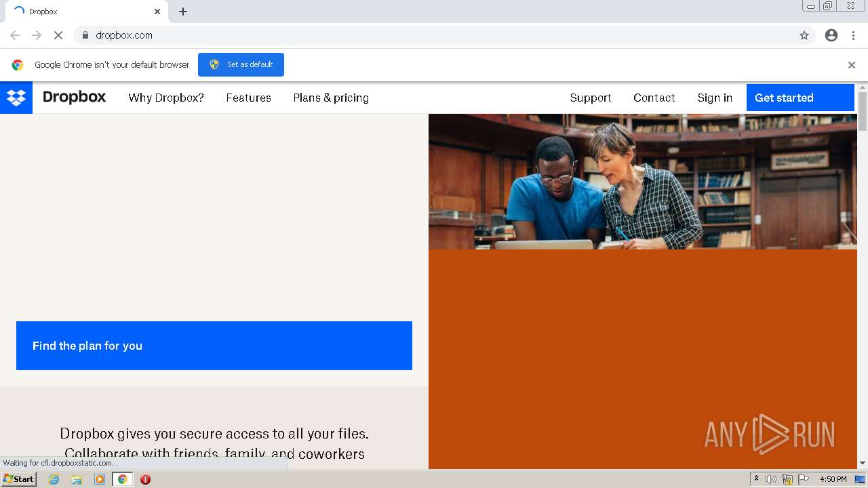The width and height of the screenshot is (868, 488).
Task: Click the Chrome logo in notification bar
Action: coord(18,65)
